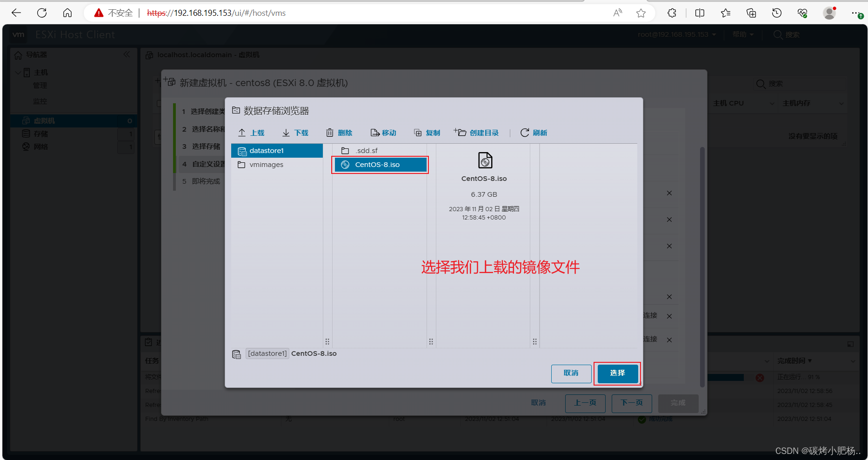
Task: Select wizard step 3 选择存储
Action: pos(201,147)
